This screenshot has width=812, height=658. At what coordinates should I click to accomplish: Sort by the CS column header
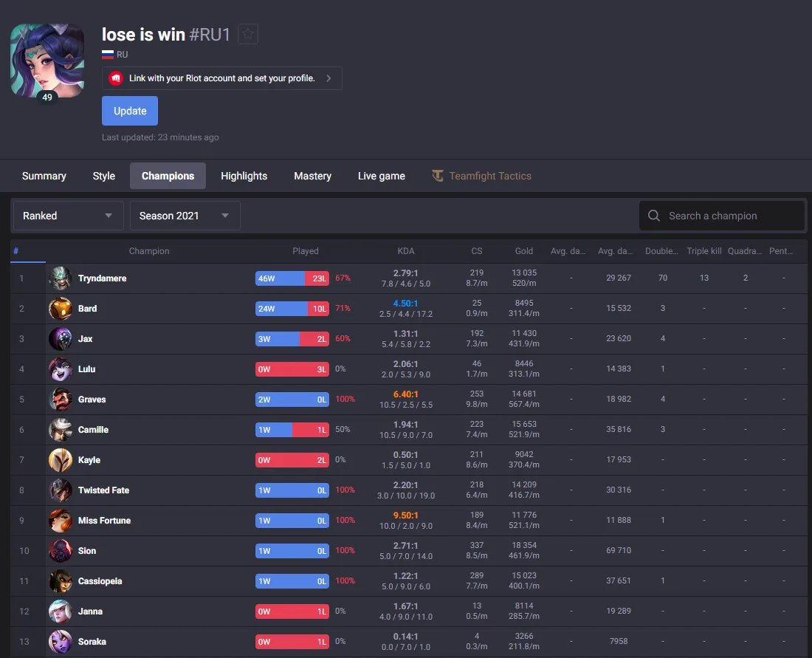(477, 251)
